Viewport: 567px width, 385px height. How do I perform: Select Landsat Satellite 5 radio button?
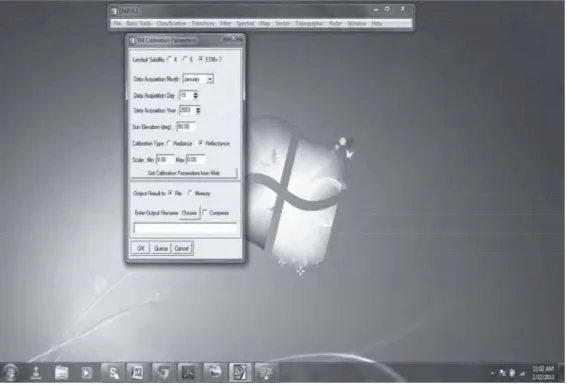186,60
